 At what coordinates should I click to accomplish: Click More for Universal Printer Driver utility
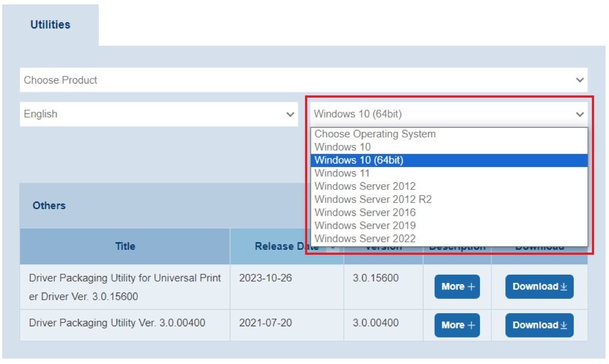[457, 287]
